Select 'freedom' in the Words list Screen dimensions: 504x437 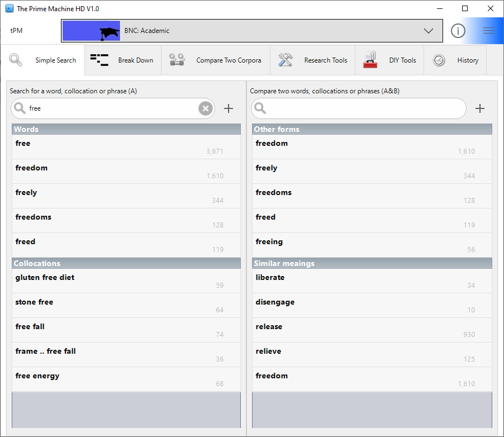(x=126, y=172)
